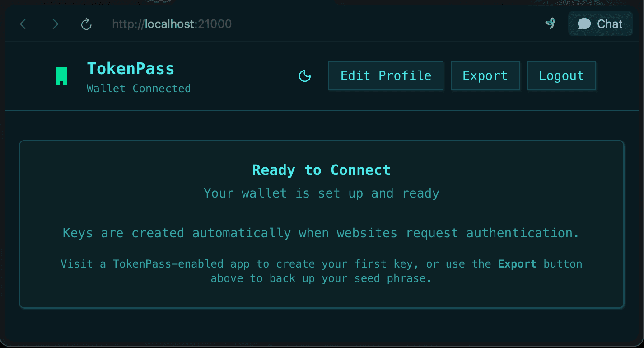Logout of the TokenPass wallet
The image size is (644, 348).
click(x=561, y=76)
